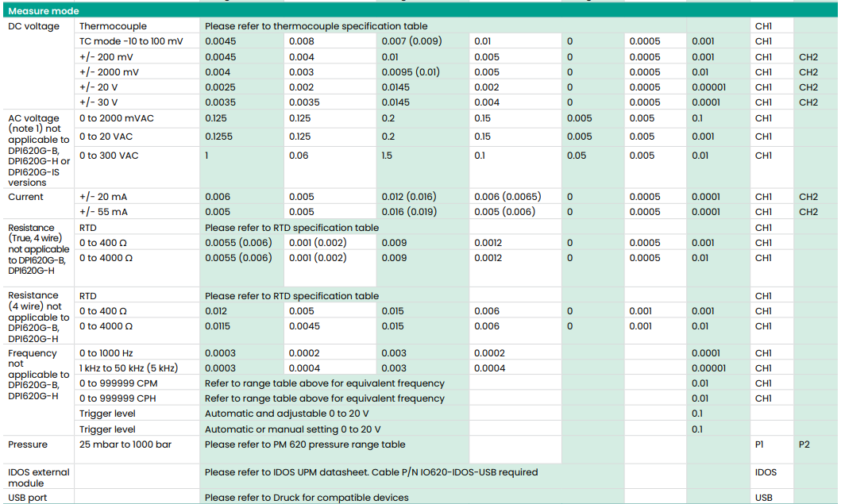Click the range table note in the CPM row
Viewport: 841px width, 504px height.
325,383
